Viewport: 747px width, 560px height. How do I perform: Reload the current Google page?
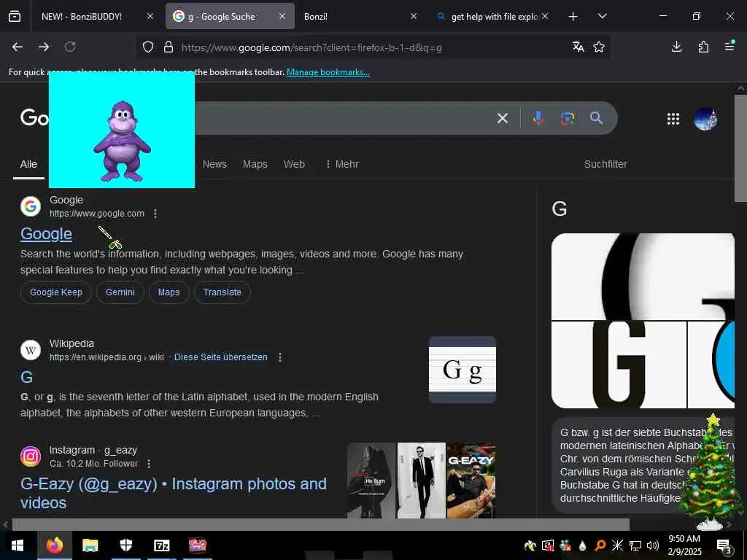[x=70, y=47]
